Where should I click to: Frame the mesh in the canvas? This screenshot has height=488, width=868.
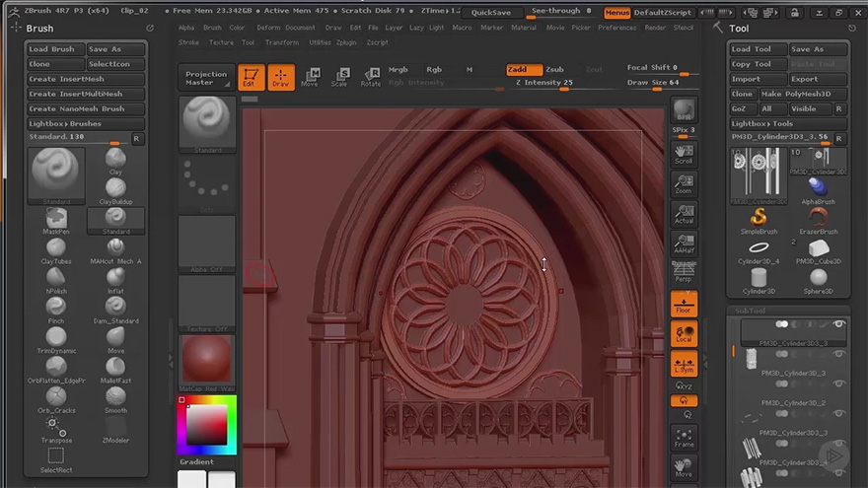point(684,438)
